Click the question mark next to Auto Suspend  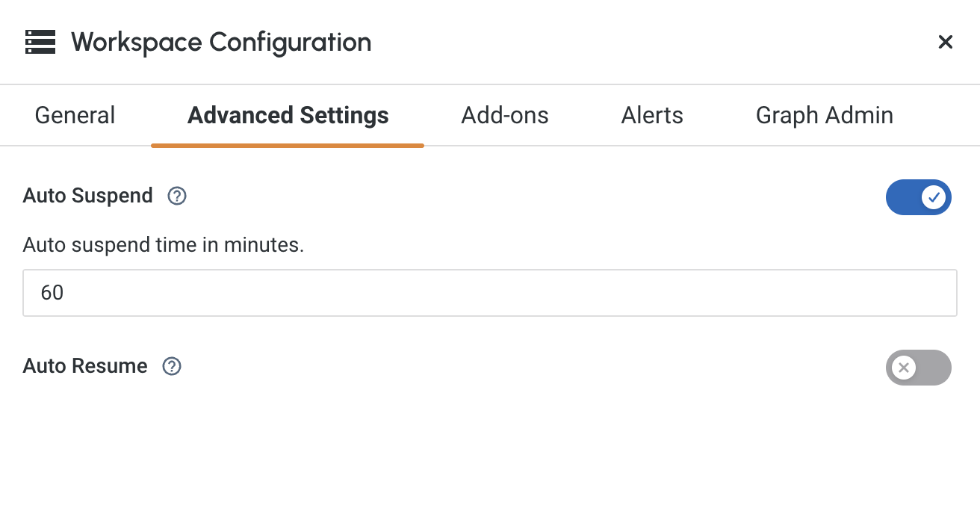pyautogui.click(x=176, y=196)
